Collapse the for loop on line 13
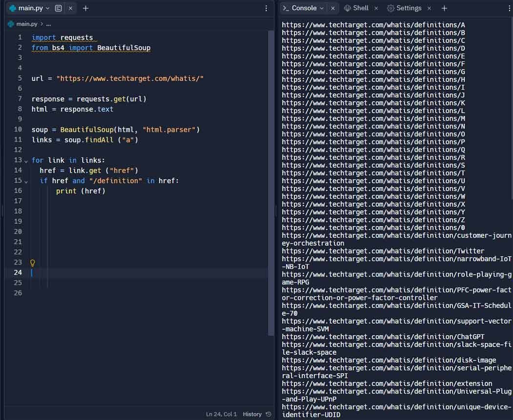The image size is (513, 420). [x=26, y=160]
